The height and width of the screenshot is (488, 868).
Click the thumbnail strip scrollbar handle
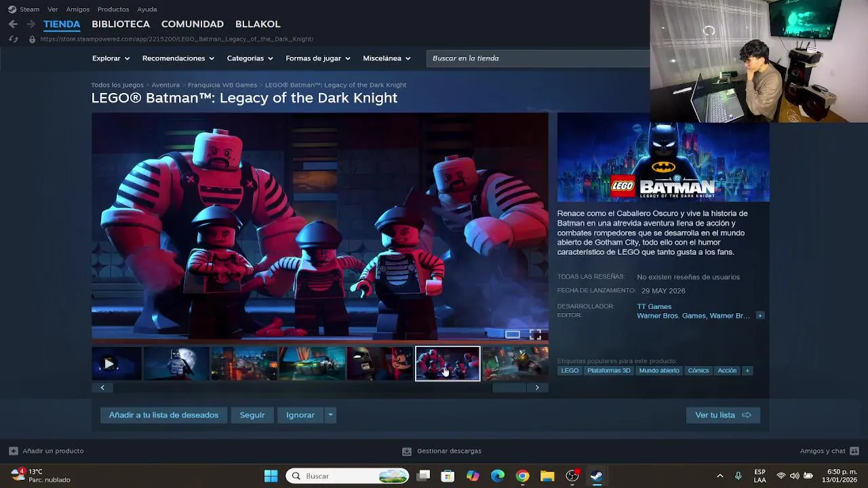point(509,388)
